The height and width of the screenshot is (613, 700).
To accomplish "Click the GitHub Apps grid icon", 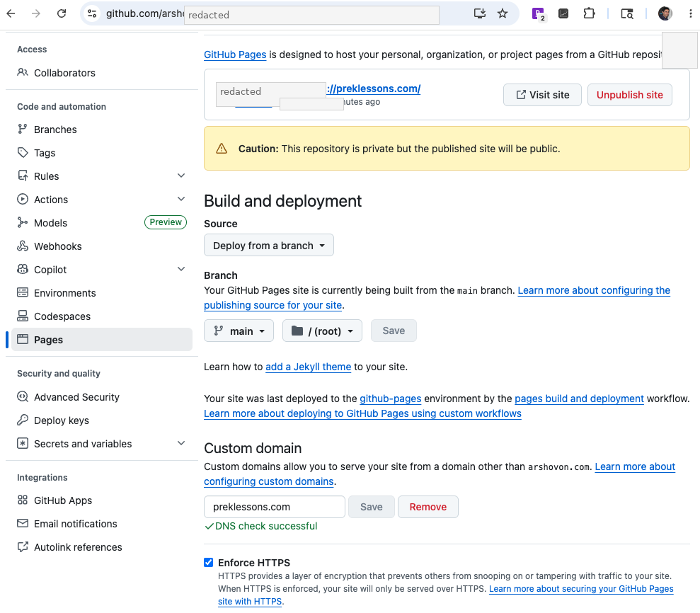I will pos(23,500).
